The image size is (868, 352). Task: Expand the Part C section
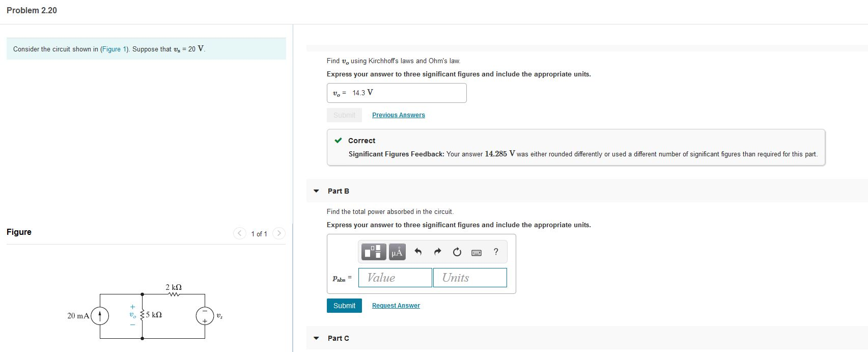[316, 338]
